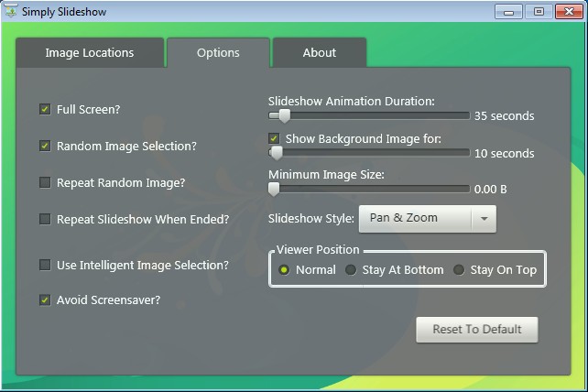Click the Simply Slideshow app icon in title bar

click(x=11, y=11)
